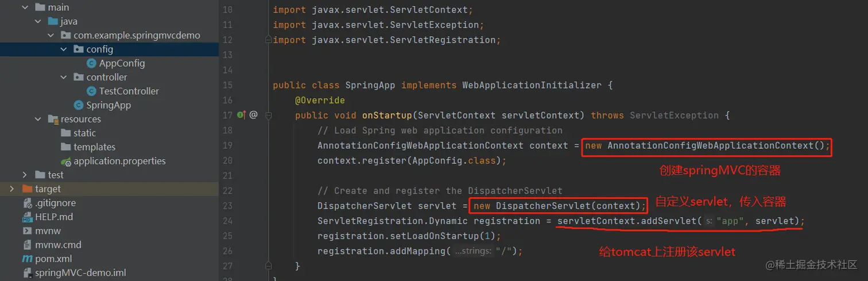This screenshot has height=281, width=868.
Task: Click the main folder icon
Action: click(40, 7)
